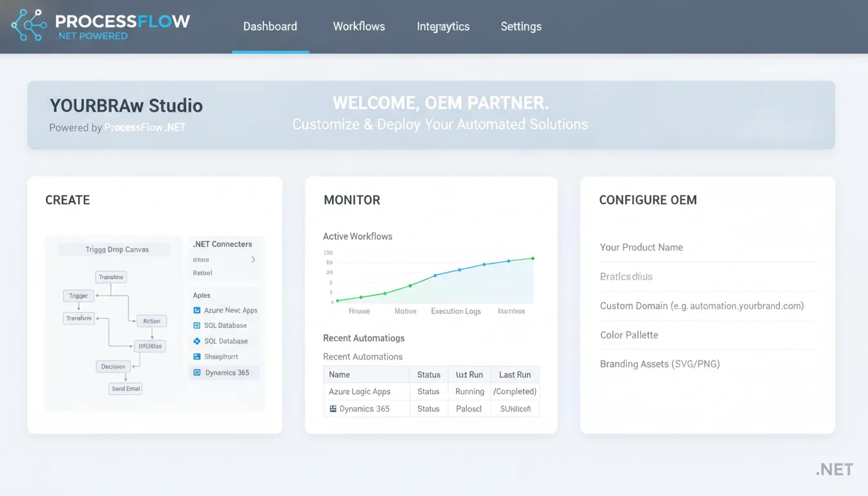
Task: Open the Color Pallette setting
Action: [707, 335]
